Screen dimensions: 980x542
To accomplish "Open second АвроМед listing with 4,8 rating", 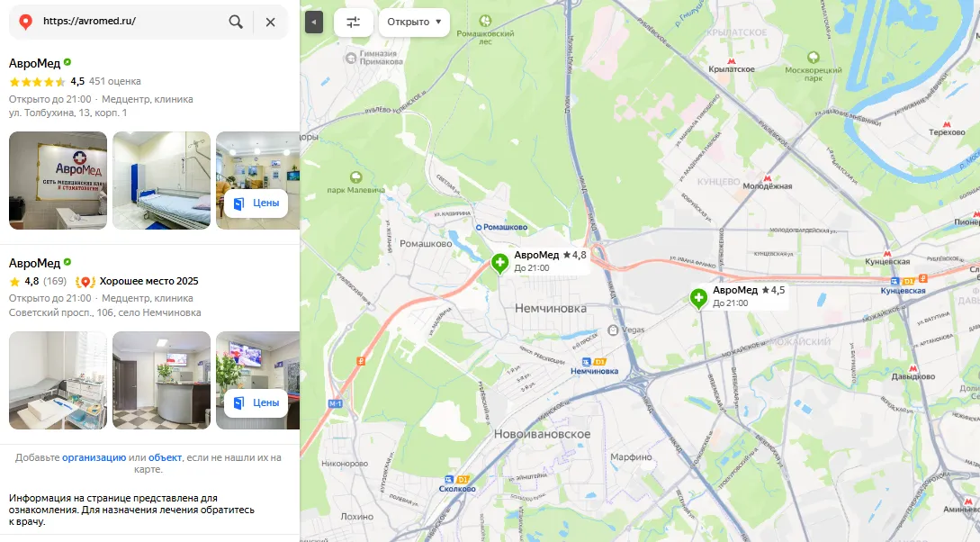I will point(34,263).
